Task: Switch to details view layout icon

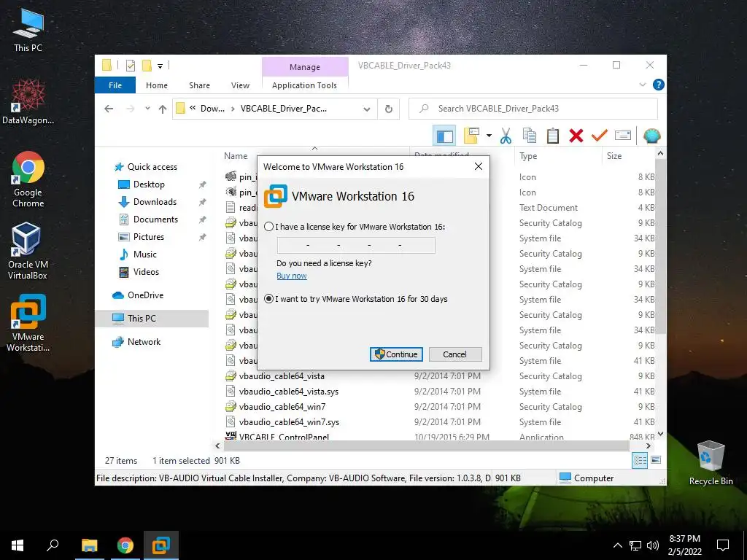Action: click(640, 461)
